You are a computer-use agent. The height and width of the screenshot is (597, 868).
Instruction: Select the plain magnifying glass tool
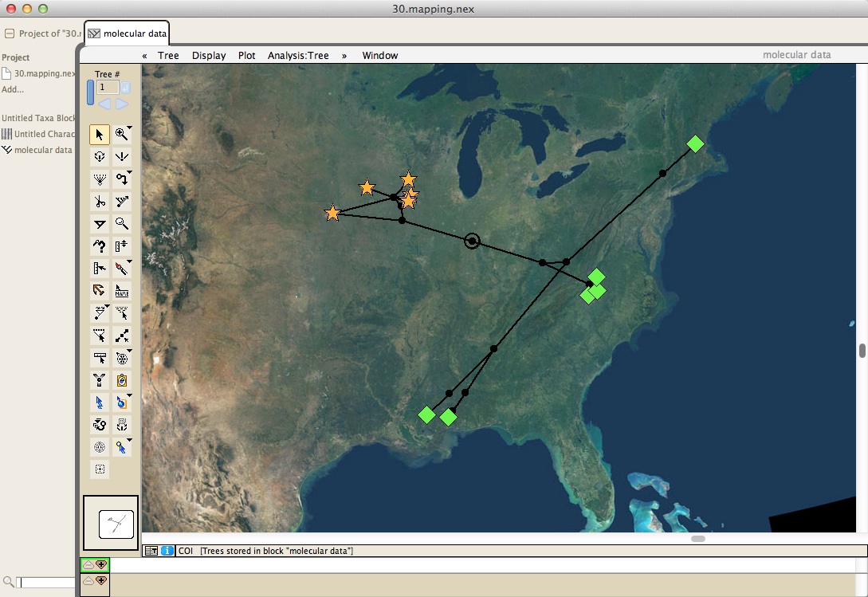[122, 224]
